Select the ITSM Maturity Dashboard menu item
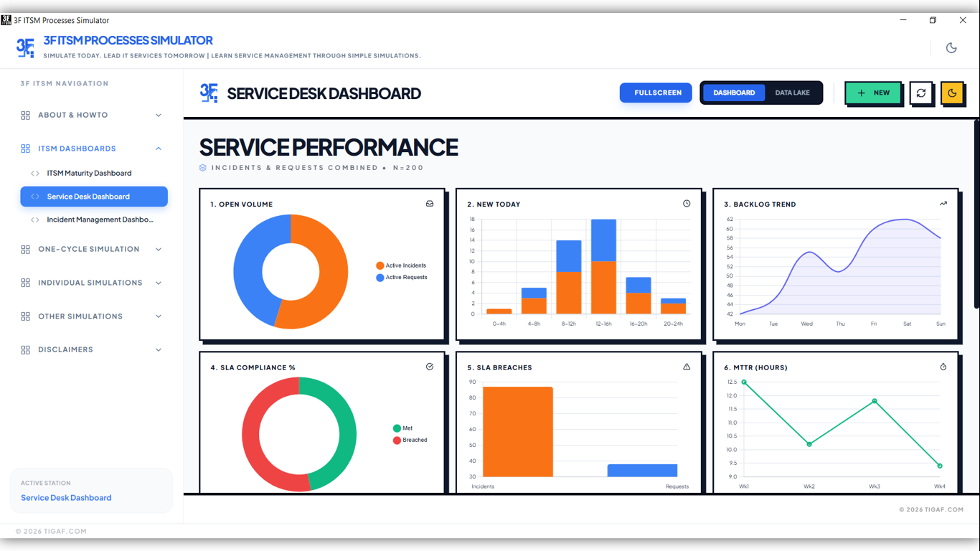 (x=89, y=173)
